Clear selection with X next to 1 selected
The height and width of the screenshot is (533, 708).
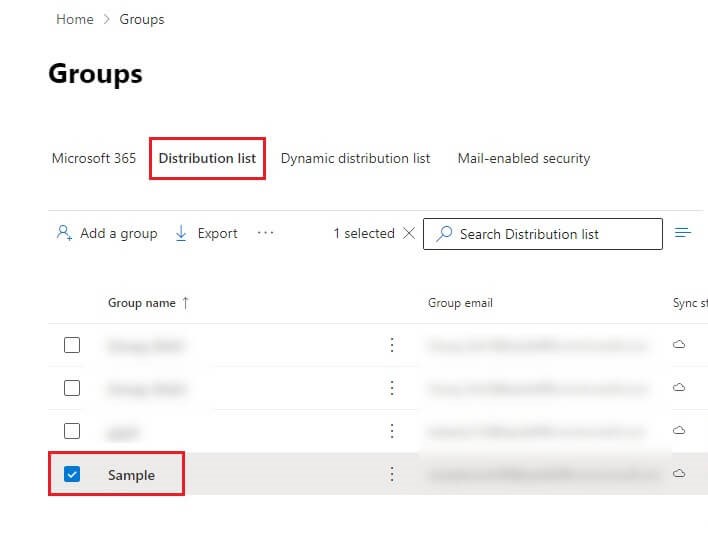pyautogui.click(x=408, y=233)
